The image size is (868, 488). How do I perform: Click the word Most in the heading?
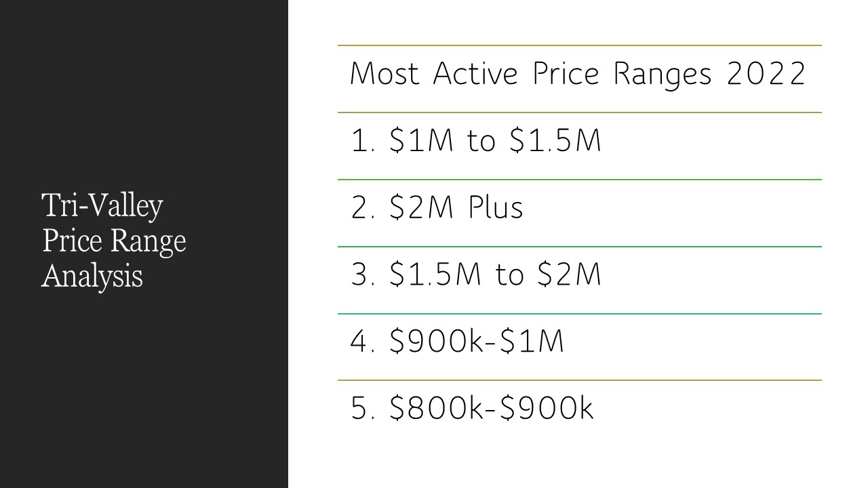pyautogui.click(x=386, y=74)
